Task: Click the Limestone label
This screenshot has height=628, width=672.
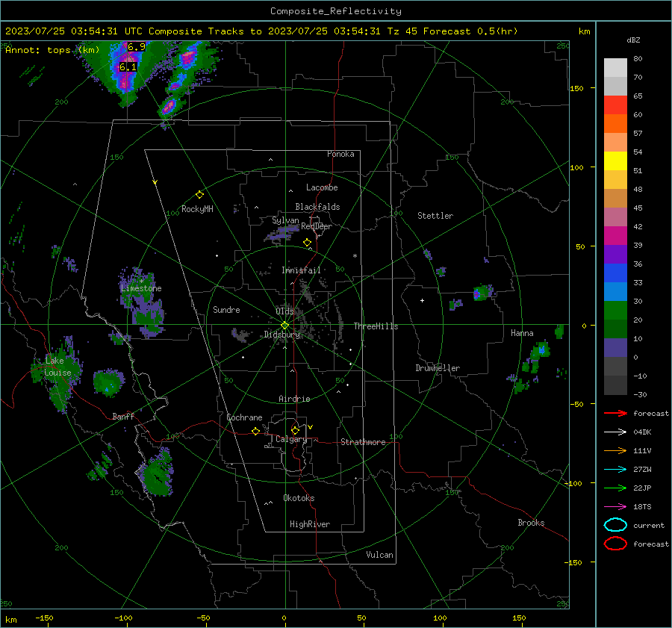Action: tap(141, 288)
